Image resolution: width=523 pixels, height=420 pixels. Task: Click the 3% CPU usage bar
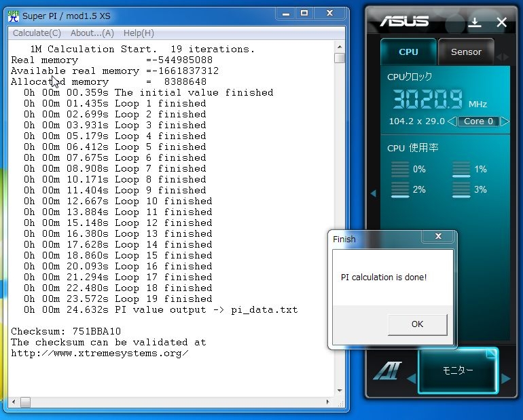(461, 190)
